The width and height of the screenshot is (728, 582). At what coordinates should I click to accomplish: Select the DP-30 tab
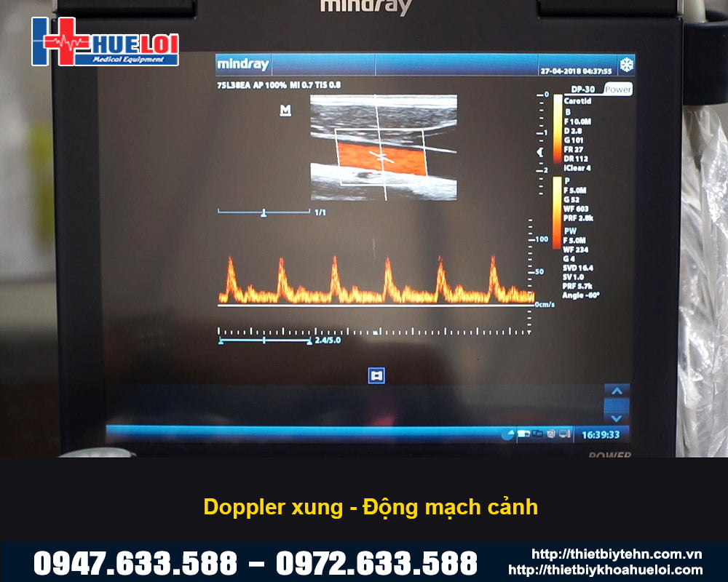(x=583, y=89)
